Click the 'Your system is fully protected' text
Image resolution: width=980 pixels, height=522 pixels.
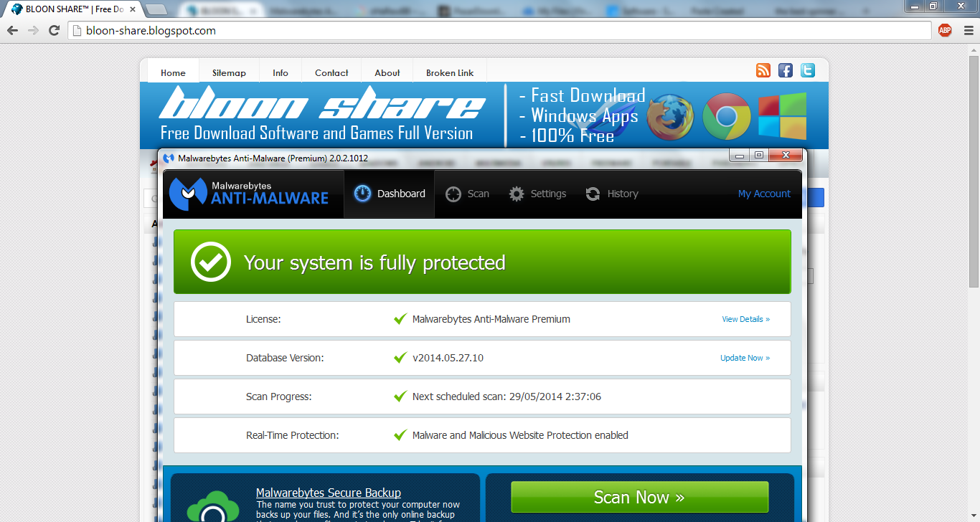coord(374,263)
